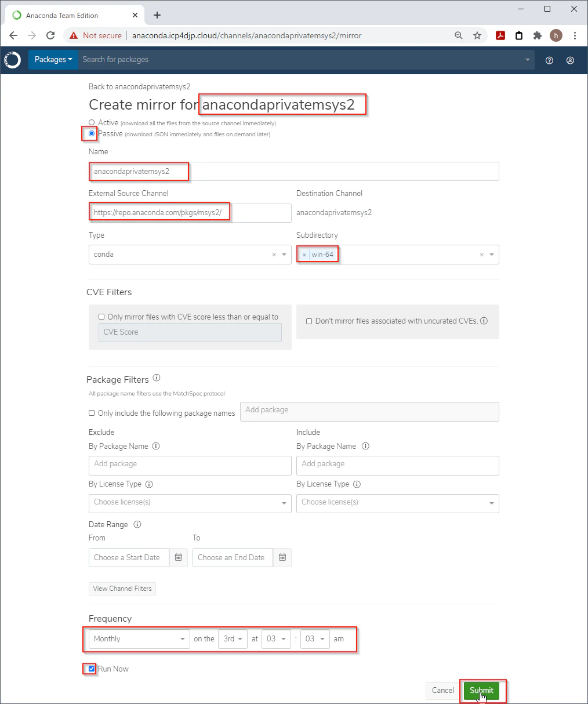Screen dimensions: 588x704
Task: Bookmark this page with the star icon
Action: click(x=477, y=35)
